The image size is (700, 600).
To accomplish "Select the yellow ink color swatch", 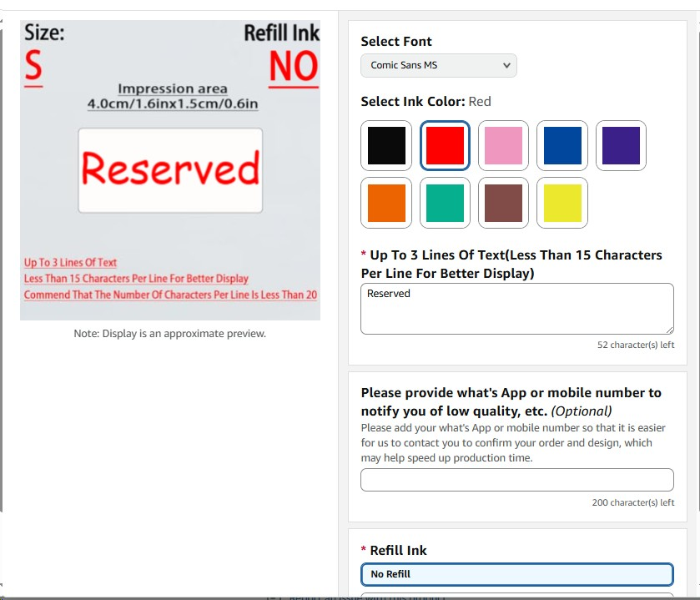I will [x=562, y=203].
